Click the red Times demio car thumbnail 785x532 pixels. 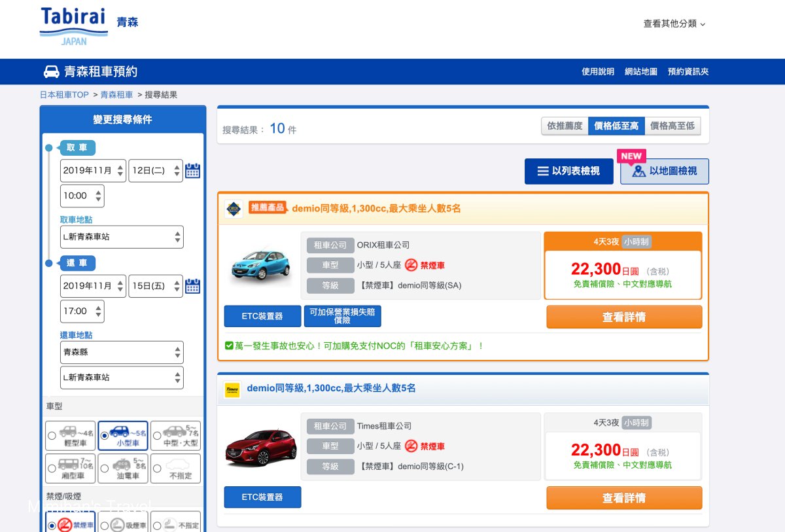(261, 447)
